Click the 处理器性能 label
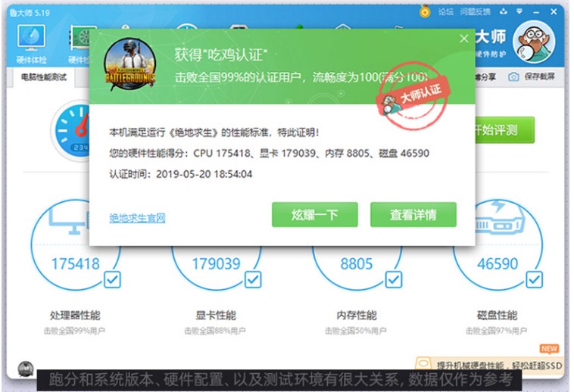The width and height of the screenshot is (574, 392). [75, 316]
